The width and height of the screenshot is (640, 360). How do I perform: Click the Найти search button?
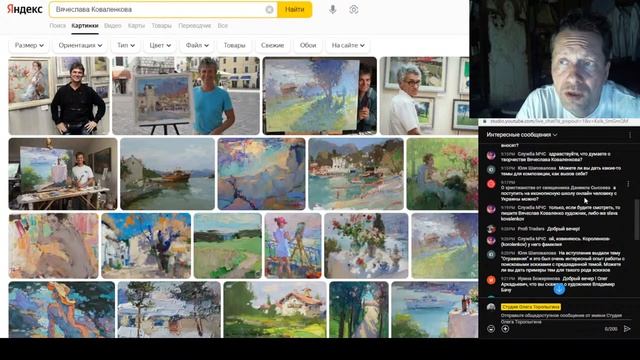(x=294, y=9)
